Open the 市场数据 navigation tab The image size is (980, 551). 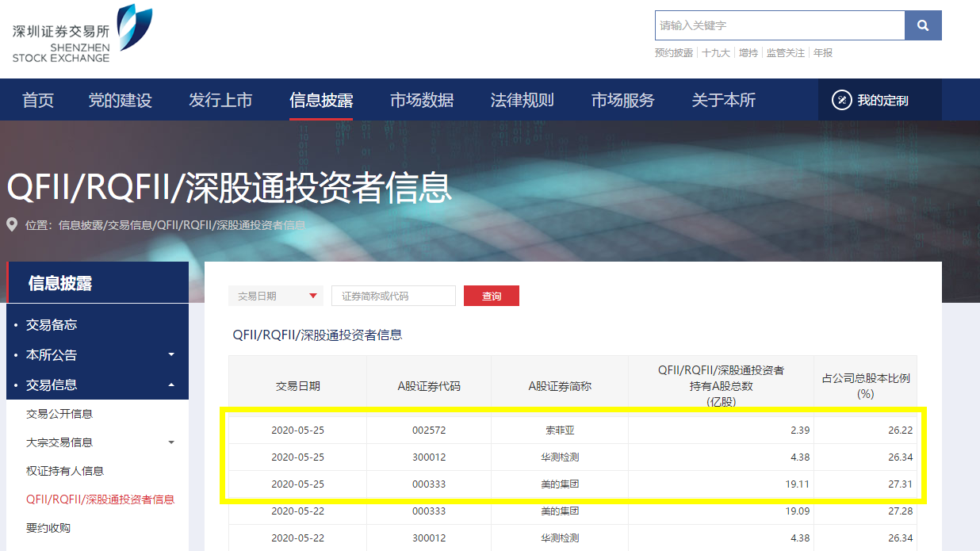coord(422,100)
